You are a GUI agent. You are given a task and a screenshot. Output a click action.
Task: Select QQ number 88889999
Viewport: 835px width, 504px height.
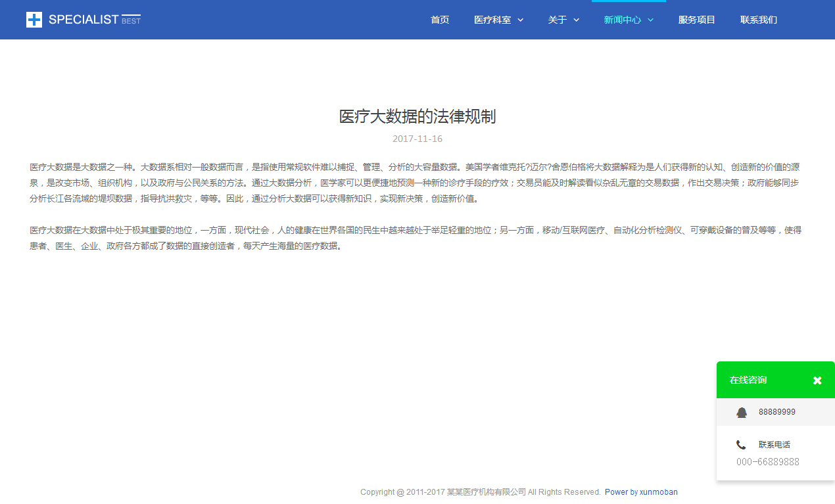[x=776, y=412]
